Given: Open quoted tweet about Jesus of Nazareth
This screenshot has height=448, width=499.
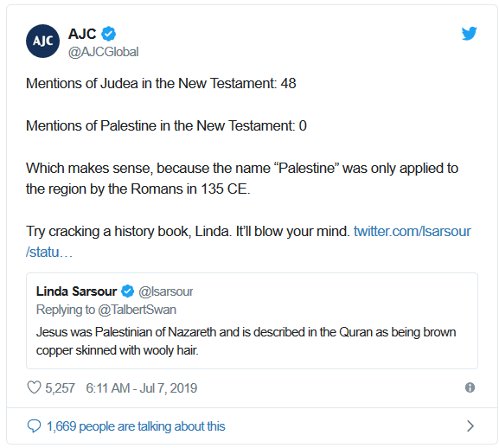Looking at the screenshot, I should tap(252, 321).
